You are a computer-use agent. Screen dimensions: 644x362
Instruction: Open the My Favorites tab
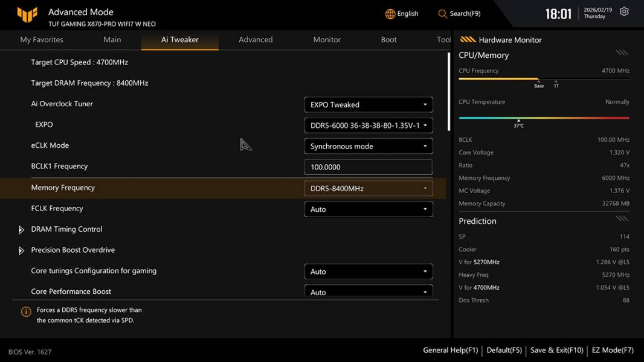(42, 40)
